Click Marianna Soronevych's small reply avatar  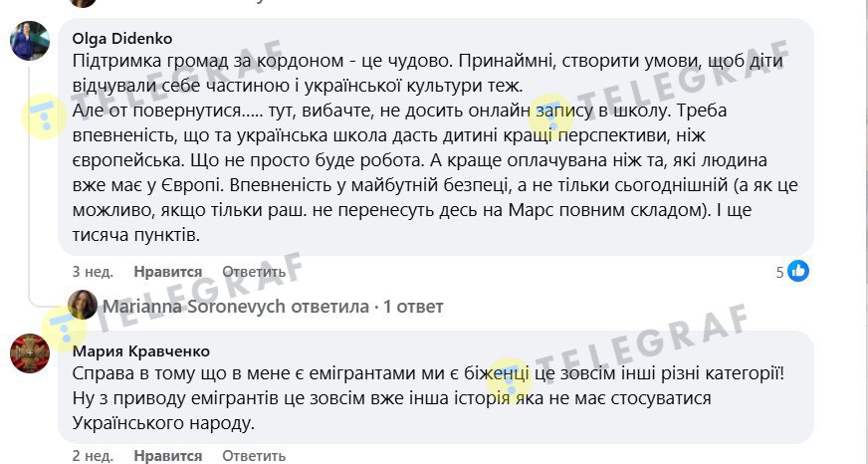click(x=83, y=306)
